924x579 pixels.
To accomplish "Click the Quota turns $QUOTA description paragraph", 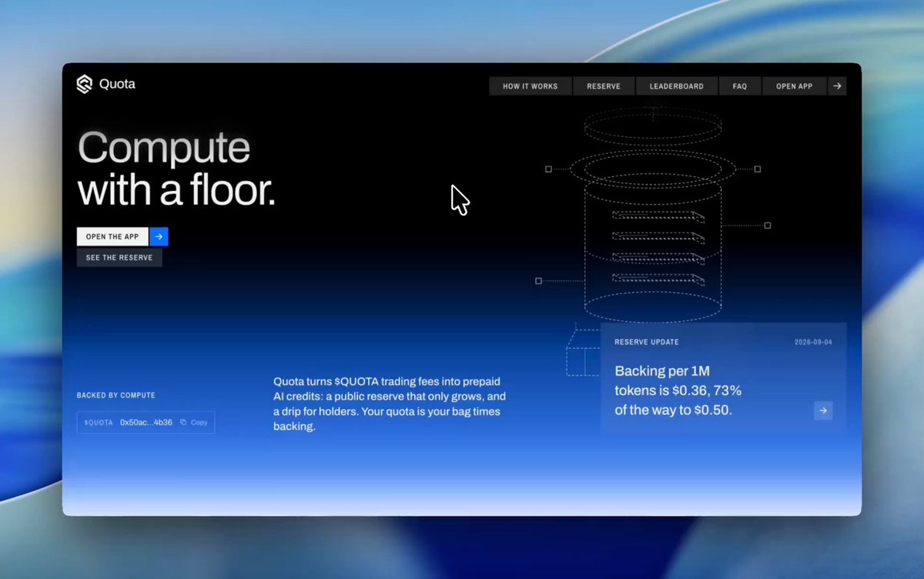I will (x=389, y=403).
